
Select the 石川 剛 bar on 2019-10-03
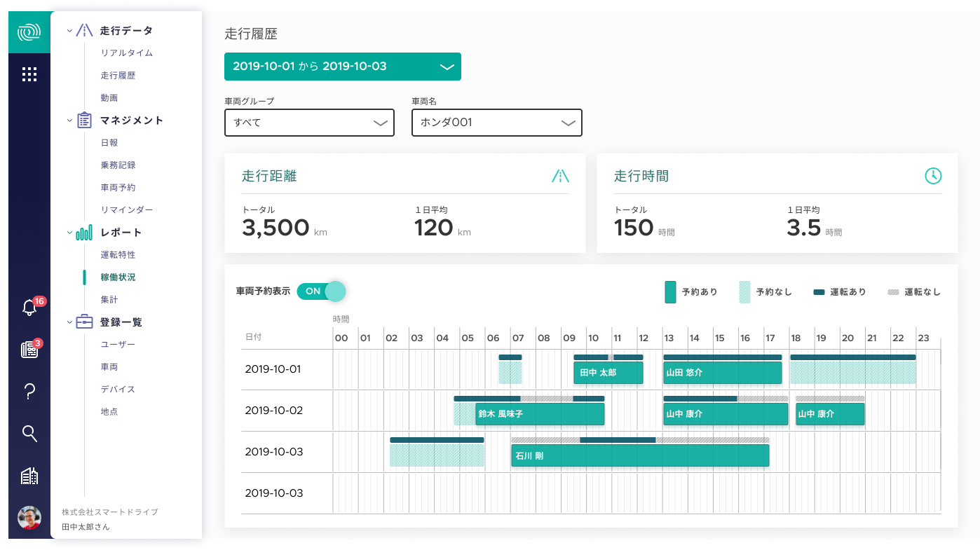(639, 455)
